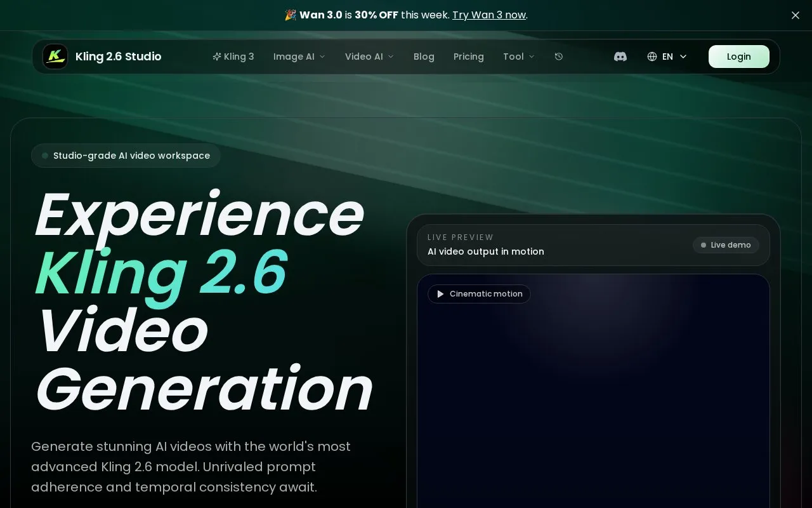Open the history clock icon
The image size is (812, 508).
click(559, 57)
